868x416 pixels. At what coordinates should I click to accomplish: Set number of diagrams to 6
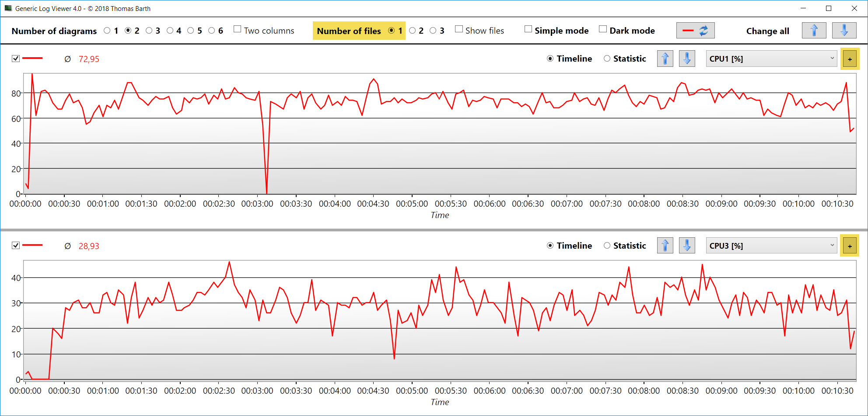212,31
